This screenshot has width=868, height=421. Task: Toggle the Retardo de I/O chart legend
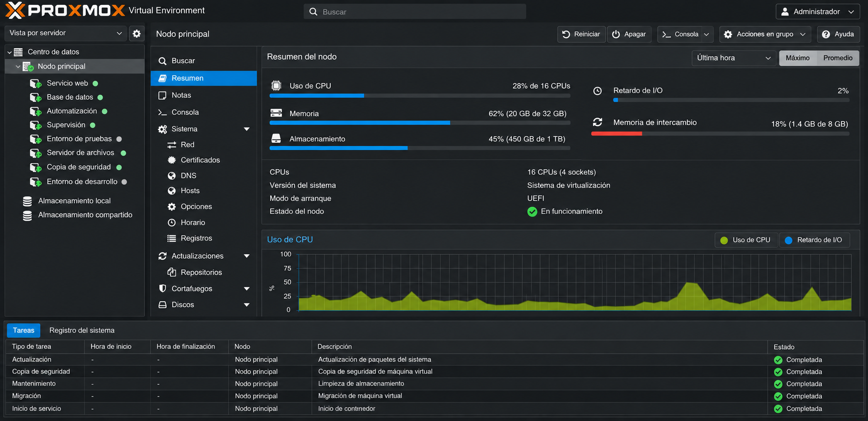814,240
